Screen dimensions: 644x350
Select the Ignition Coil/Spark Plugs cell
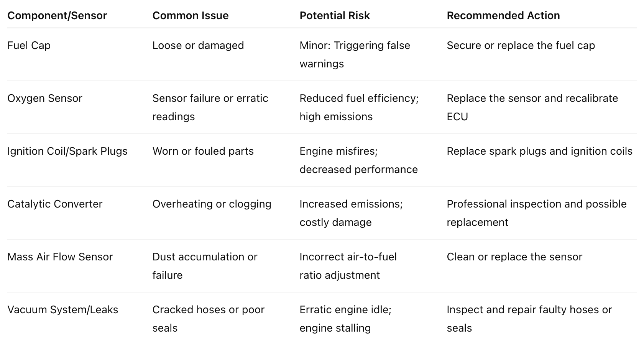pos(67,151)
